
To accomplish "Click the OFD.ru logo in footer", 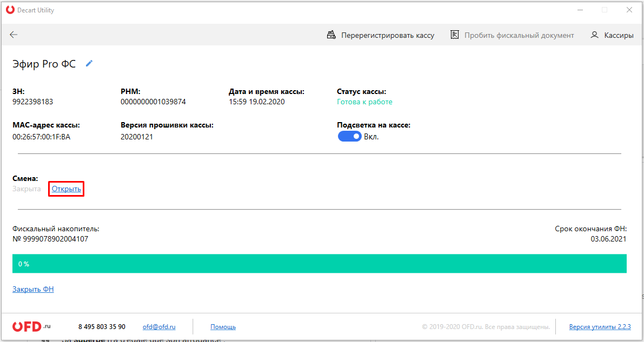I will 31,326.
